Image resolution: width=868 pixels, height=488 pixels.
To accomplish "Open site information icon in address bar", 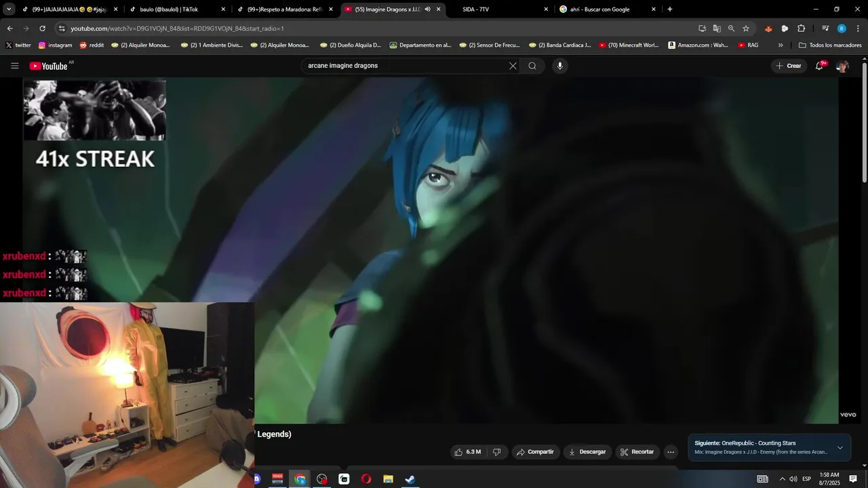I will 62,28.
